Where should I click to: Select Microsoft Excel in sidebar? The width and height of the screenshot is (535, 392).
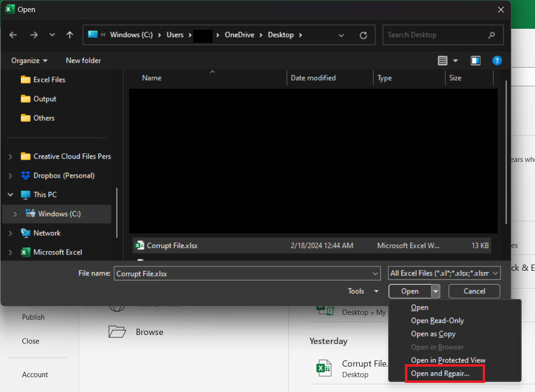[51, 252]
